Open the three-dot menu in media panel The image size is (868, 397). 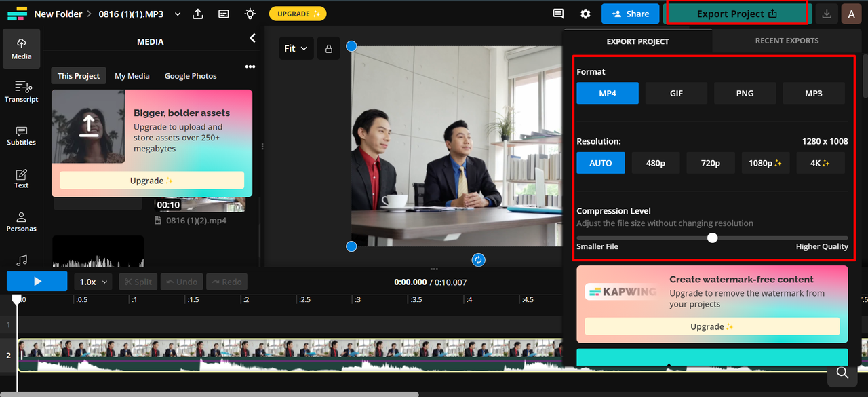coord(250,67)
